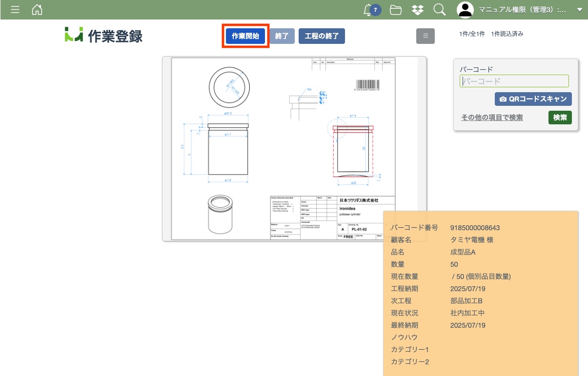Screen dimensions: 588x376
Task: Expand the user account dropdown arrow
Action: (x=579, y=10)
